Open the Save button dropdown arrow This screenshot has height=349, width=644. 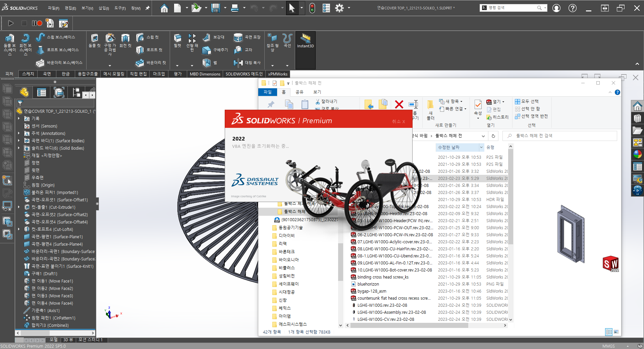pos(225,8)
